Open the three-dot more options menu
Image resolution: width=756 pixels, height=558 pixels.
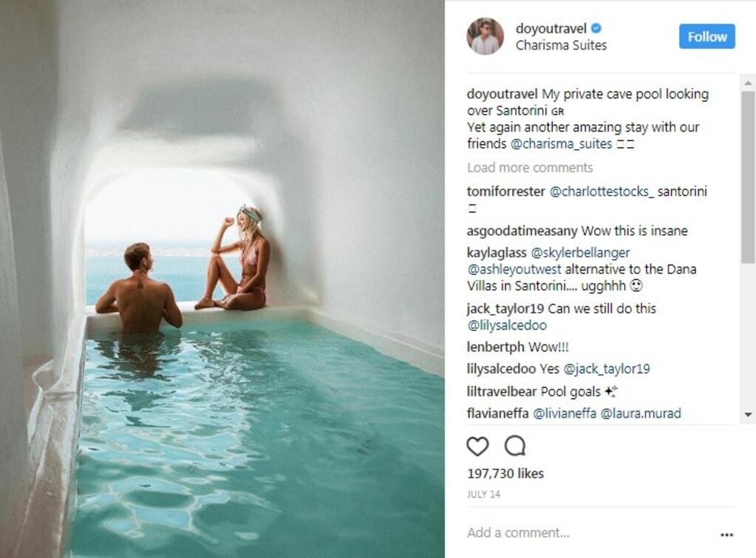pos(726,534)
